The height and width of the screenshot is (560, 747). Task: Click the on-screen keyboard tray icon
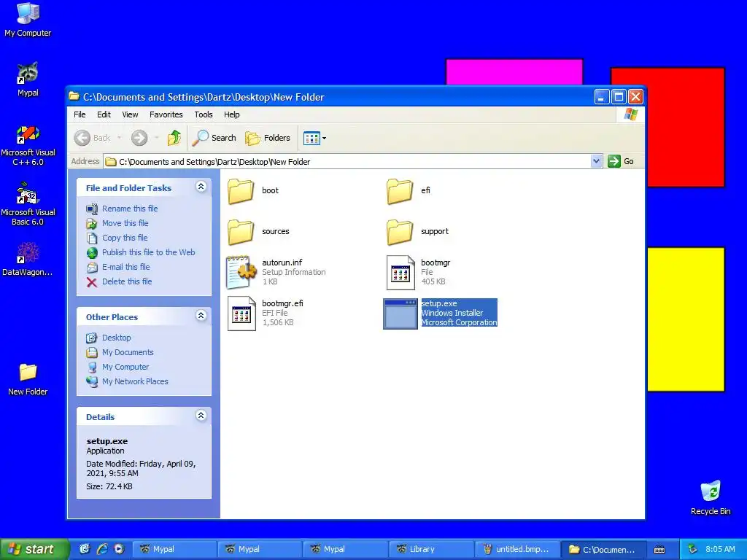[x=659, y=550]
